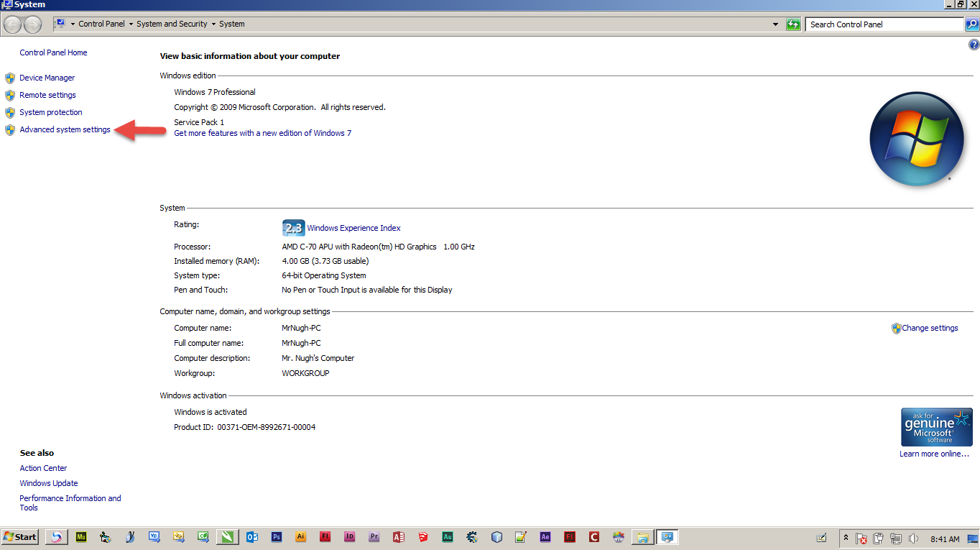The image size is (980, 550).
Task: Launch Photoshop from taskbar
Action: click(277, 537)
